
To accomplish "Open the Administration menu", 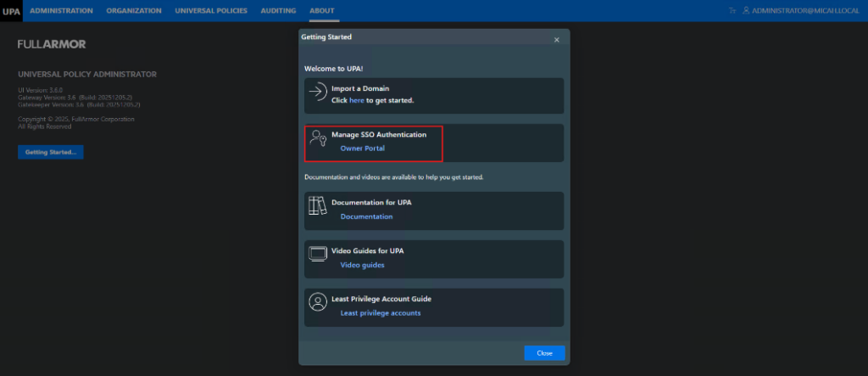I will coord(61,11).
